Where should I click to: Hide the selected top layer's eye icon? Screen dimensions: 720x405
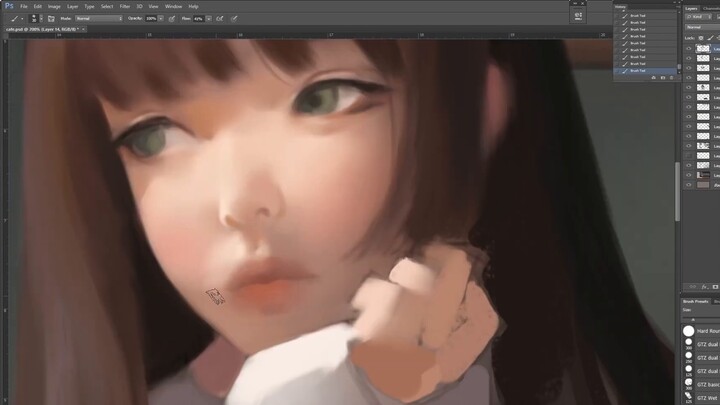coord(688,48)
